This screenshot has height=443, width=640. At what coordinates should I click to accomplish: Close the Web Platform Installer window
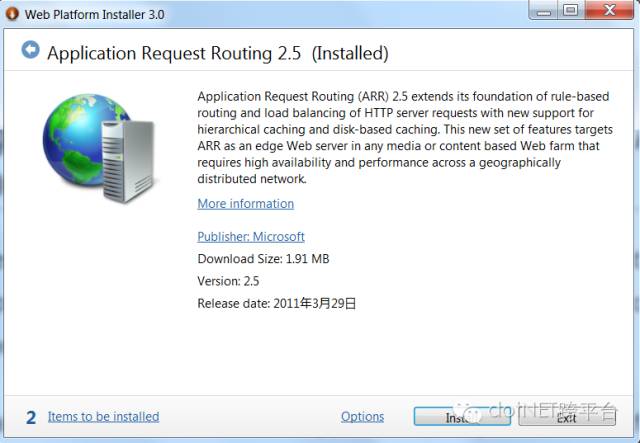click(609, 11)
